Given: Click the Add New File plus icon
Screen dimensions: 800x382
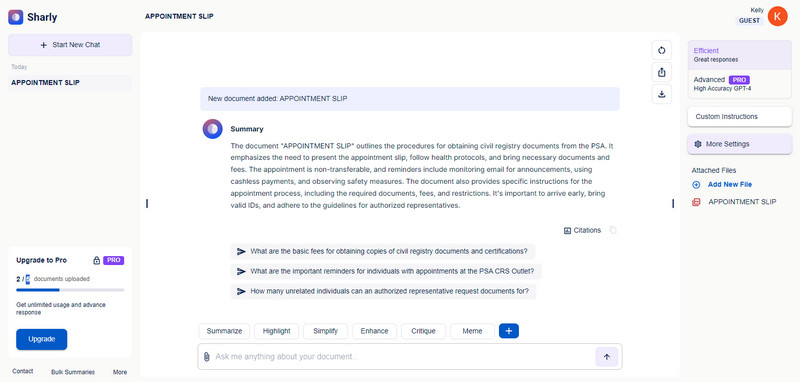Looking at the screenshot, I should pos(696,185).
